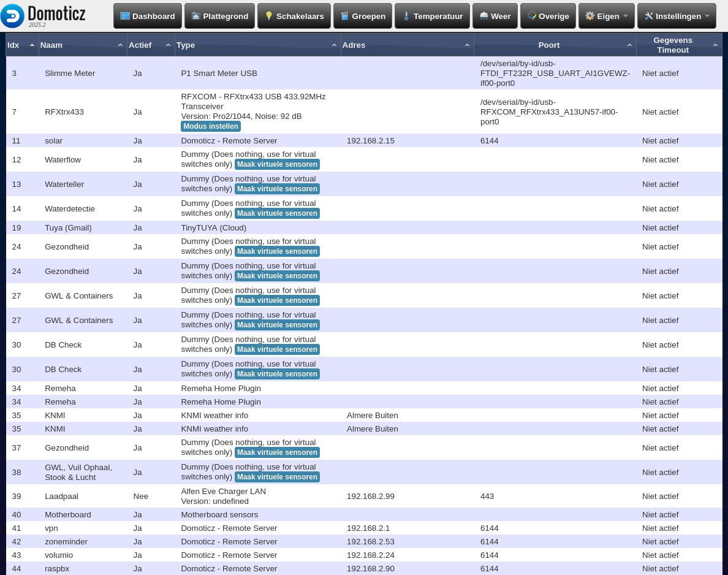
Task: Select the Laadpaal hardware row
Action: pos(61,496)
